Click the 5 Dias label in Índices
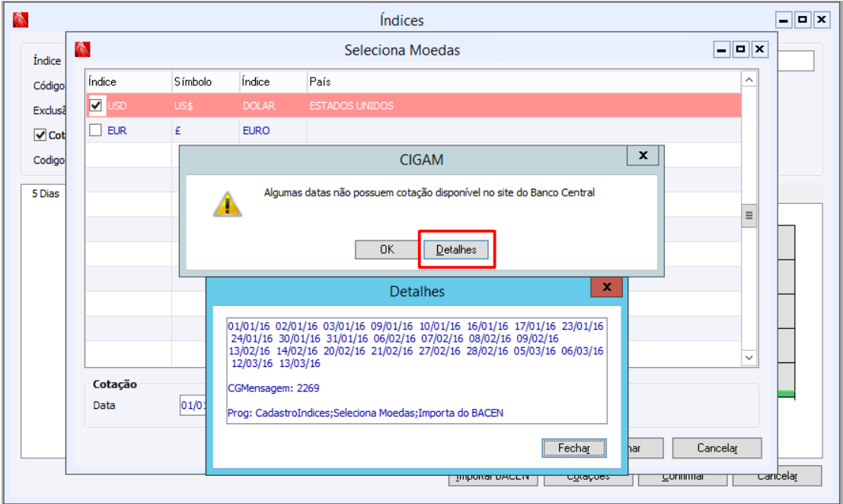Viewport: 843px width, 504px height. (46, 193)
